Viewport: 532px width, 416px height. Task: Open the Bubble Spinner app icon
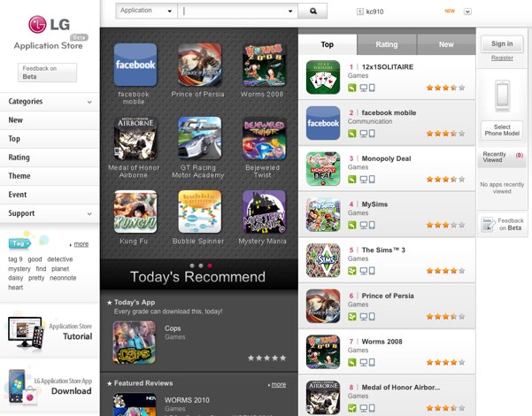click(x=199, y=212)
